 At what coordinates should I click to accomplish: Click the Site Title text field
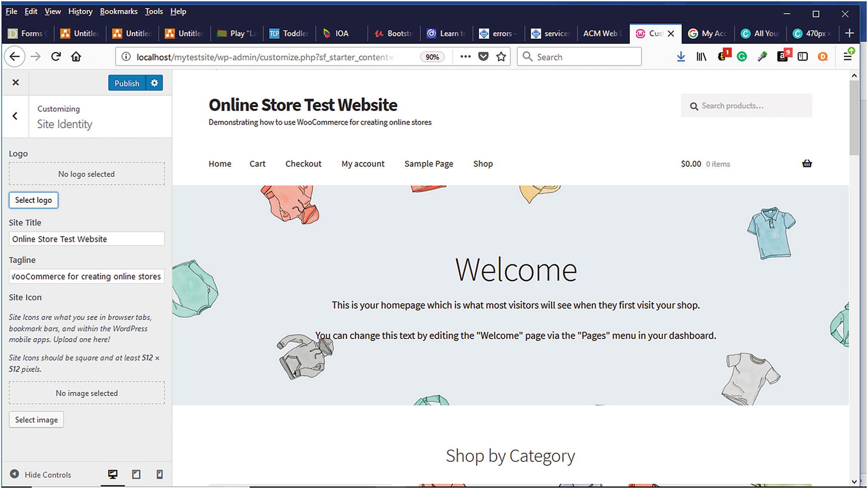click(x=87, y=239)
